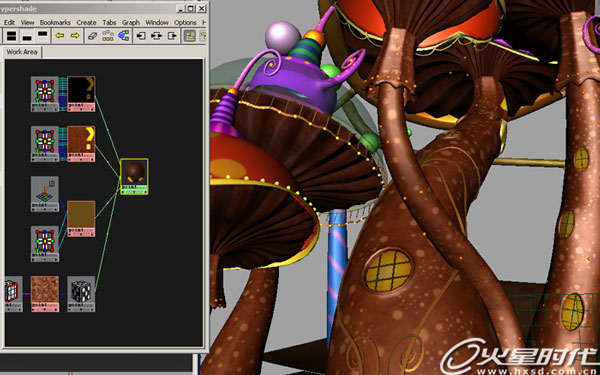Image resolution: width=600 pixels, height=375 pixels.
Task: Select the marble rock texture node
Action: 45,293
